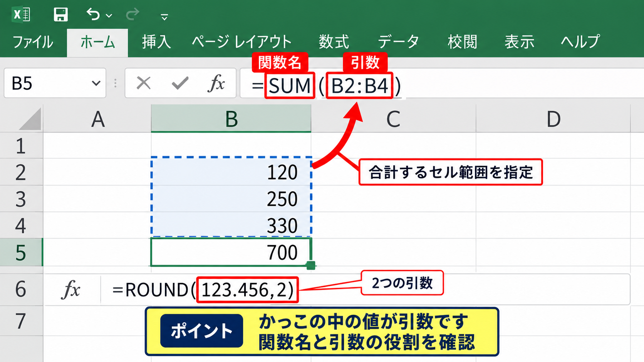Click empty cell C3
This screenshot has width=644, height=362.
(393, 199)
